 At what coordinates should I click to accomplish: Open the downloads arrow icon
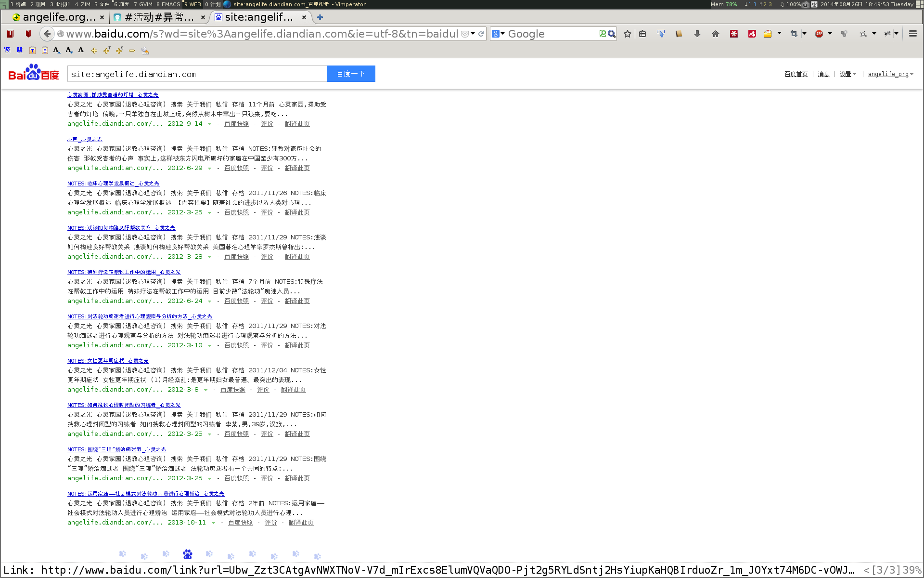pyautogui.click(x=697, y=34)
